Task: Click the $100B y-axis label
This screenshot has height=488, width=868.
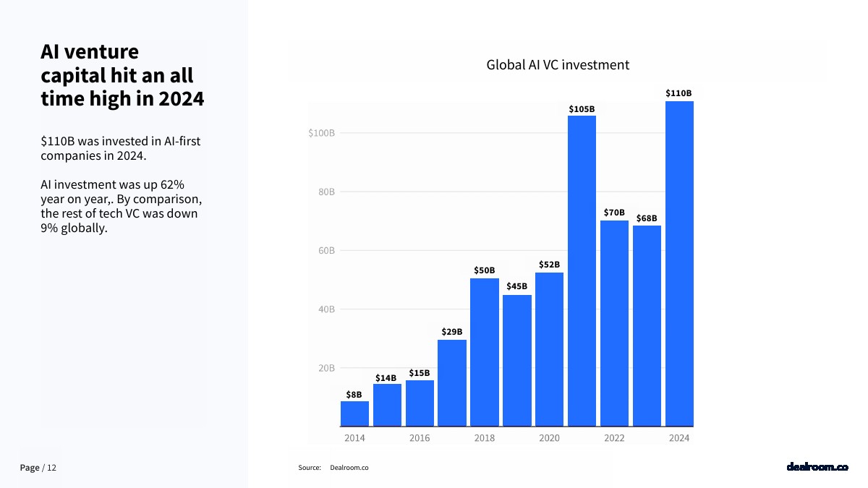Action: click(321, 133)
